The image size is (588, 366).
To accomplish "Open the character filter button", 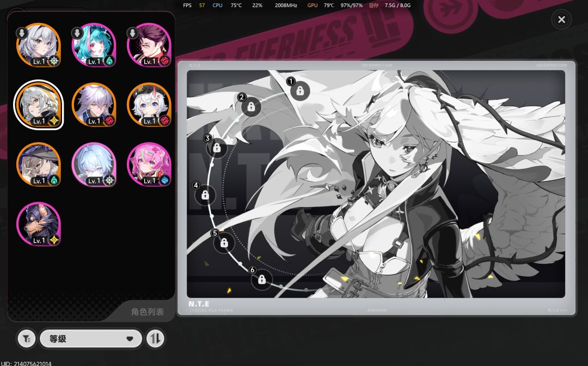I will click(27, 339).
